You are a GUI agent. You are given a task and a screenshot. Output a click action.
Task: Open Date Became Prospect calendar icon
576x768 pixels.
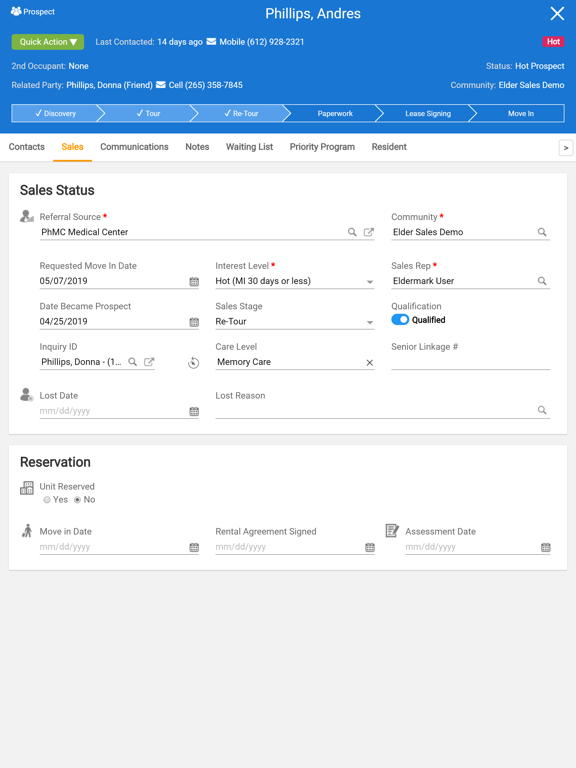(x=194, y=322)
